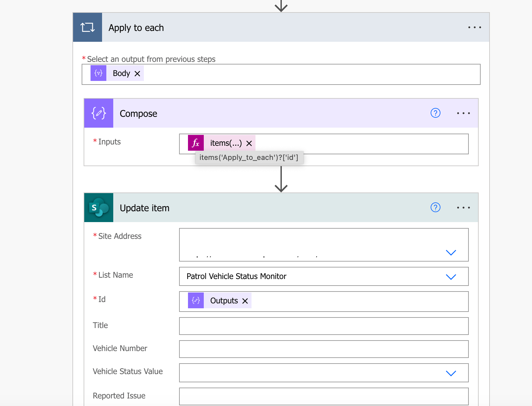Click the Body dynamic content token icon

(98, 73)
